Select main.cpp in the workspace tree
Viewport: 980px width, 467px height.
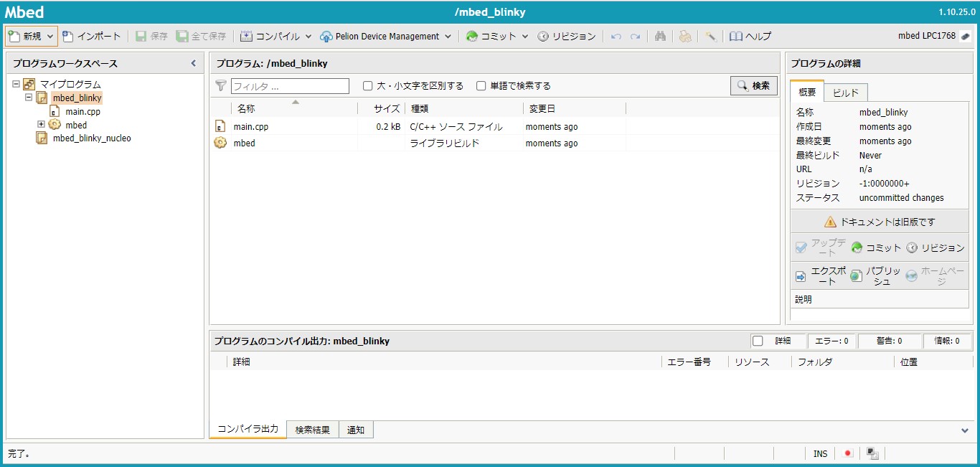coord(83,111)
